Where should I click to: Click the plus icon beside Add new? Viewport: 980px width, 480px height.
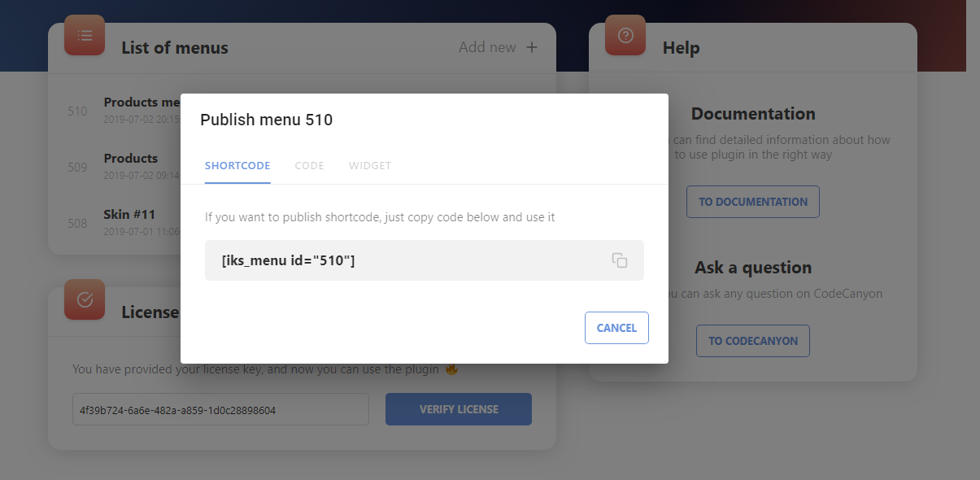(x=532, y=47)
